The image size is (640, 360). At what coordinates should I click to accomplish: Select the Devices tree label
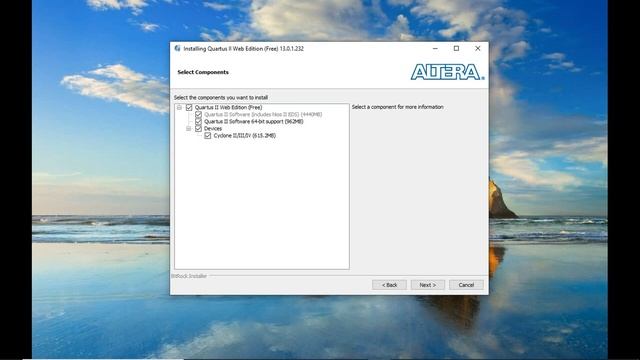point(213,129)
